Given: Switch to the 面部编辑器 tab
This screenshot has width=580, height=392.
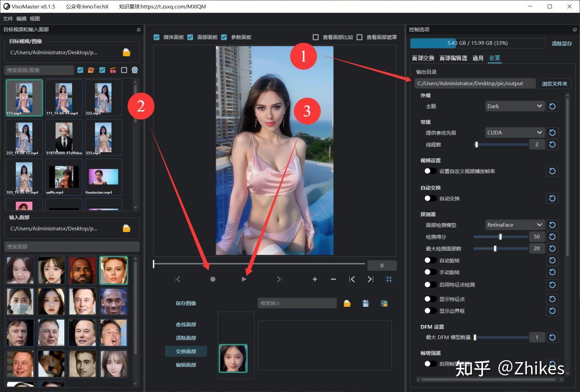Looking at the screenshot, I should (453, 58).
